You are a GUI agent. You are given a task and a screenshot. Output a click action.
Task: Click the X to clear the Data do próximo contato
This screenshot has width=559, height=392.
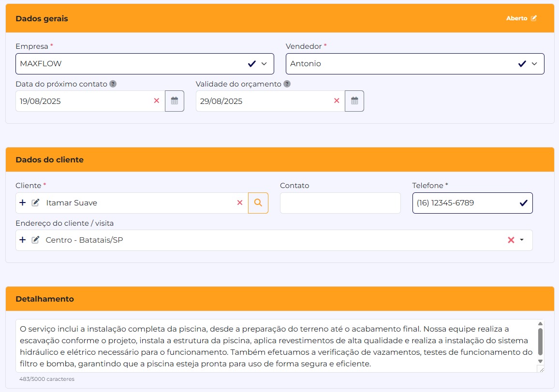coord(156,101)
